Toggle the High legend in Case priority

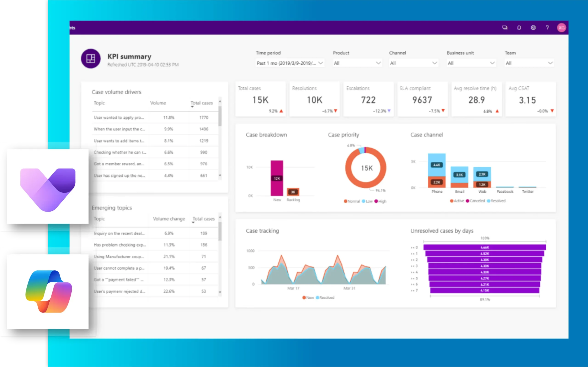click(x=381, y=201)
